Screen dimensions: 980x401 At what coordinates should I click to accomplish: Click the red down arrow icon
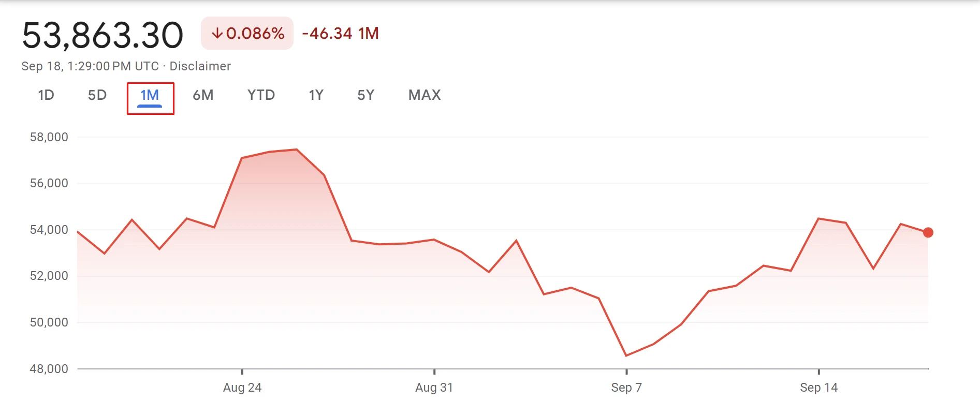217,34
